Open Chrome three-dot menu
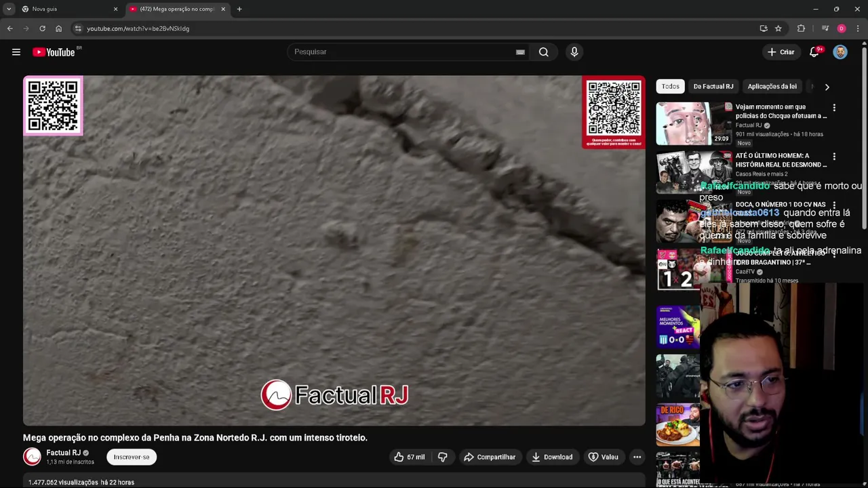Viewport: 868px width, 488px height. 858,28
